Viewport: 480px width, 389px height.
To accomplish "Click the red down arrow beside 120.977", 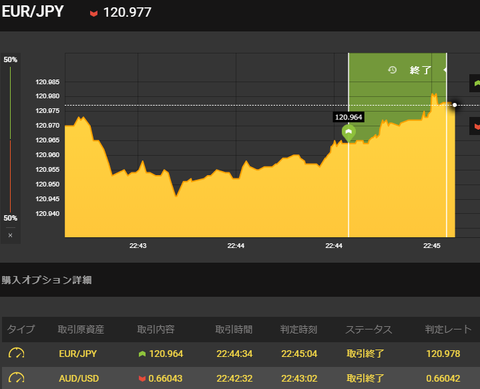I will (94, 13).
